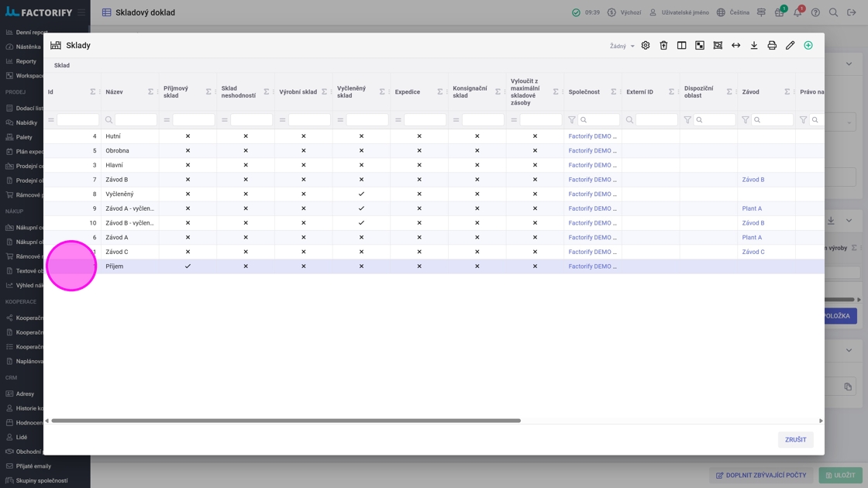Click the horizontal scrollbar of the table
This screenshot has width=868, height=488.
coord(286,421)
